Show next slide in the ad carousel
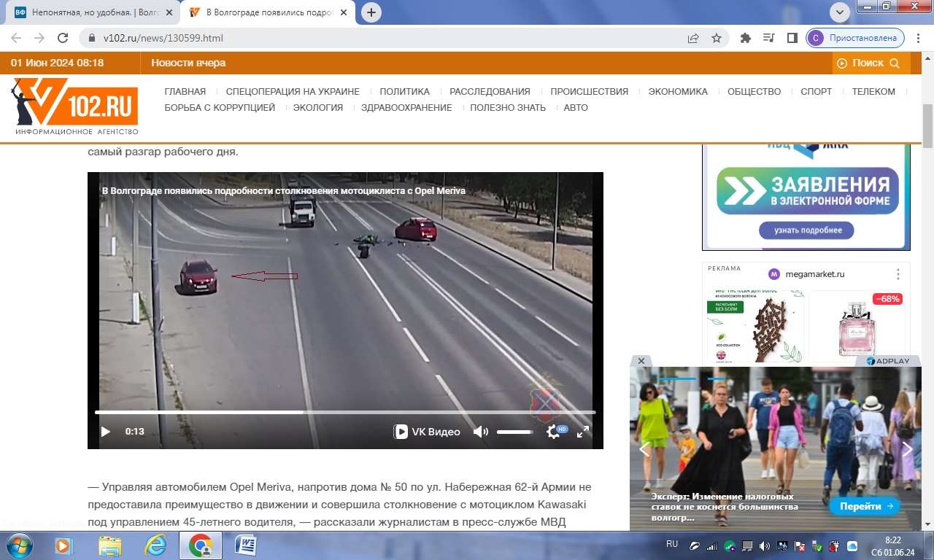 (907, 449)
